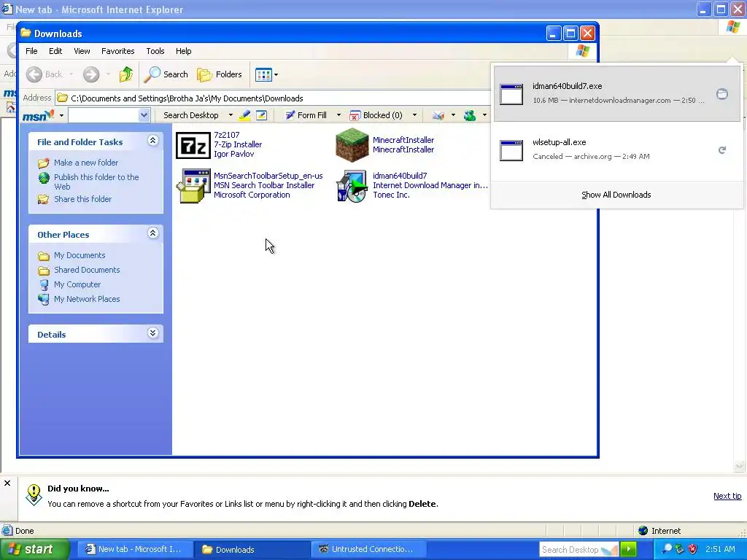Click the MSN Messenger buddy icon
Image resolution: width=747 pixels, height=560 pixels.
pyautogui.click(x=471, y=115)
